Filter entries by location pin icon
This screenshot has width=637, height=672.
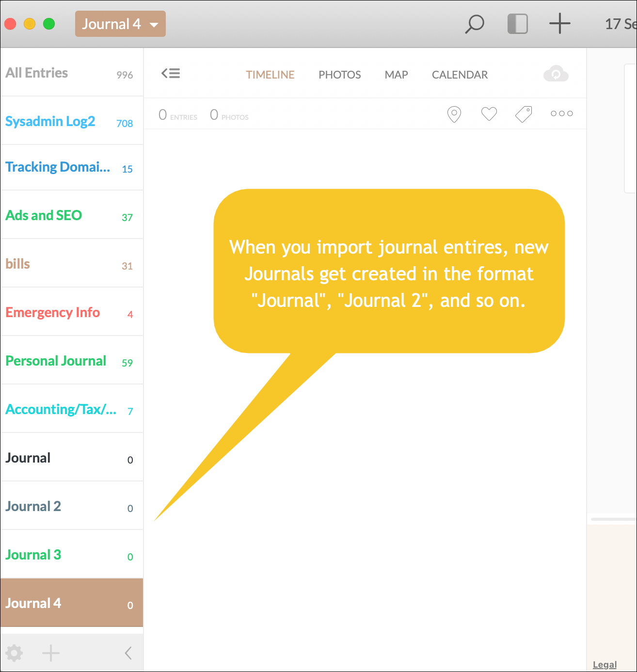[454, 114]
